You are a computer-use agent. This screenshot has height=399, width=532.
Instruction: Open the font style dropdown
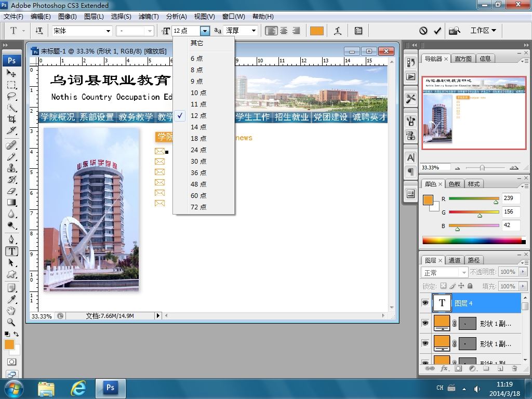click(150, 31)
